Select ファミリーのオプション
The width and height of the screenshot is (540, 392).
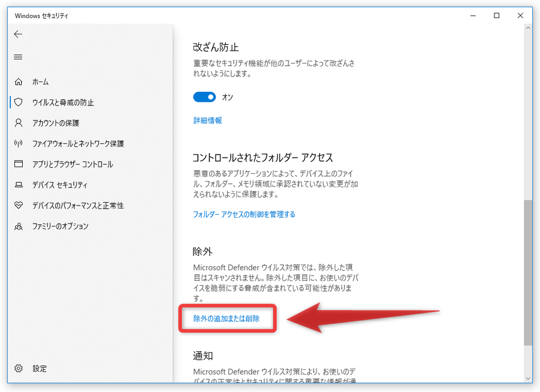click(61, 227)
